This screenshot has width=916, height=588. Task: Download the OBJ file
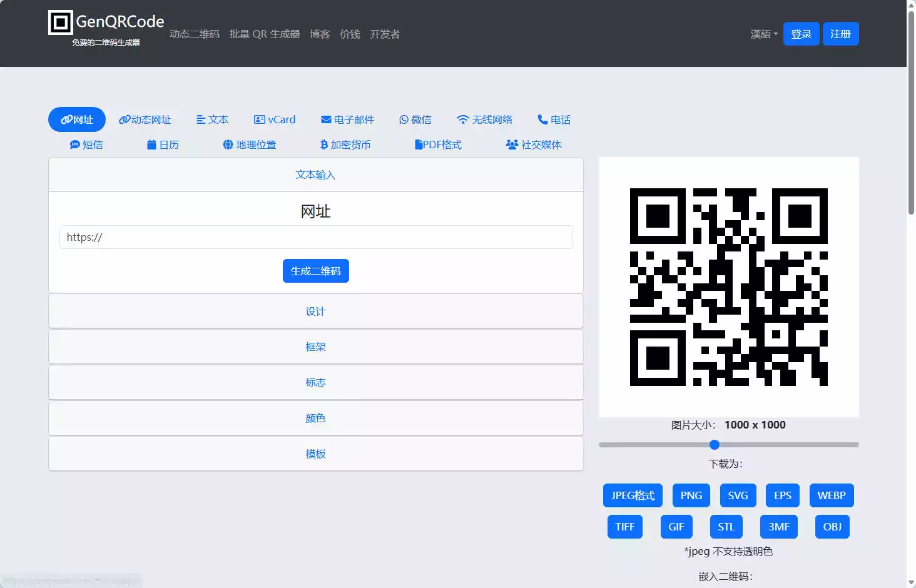pyautogui.click(x=832, y=527)
